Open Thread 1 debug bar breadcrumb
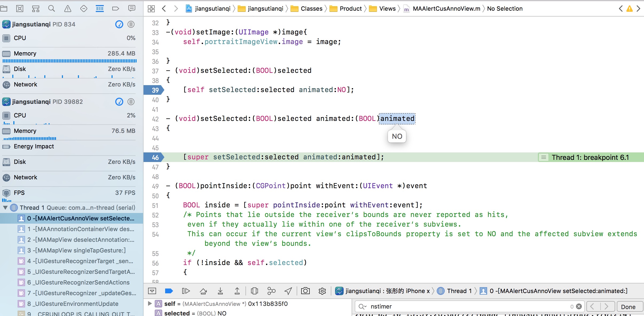Screen dimensions: 644x316 click(x=454, y=291)
